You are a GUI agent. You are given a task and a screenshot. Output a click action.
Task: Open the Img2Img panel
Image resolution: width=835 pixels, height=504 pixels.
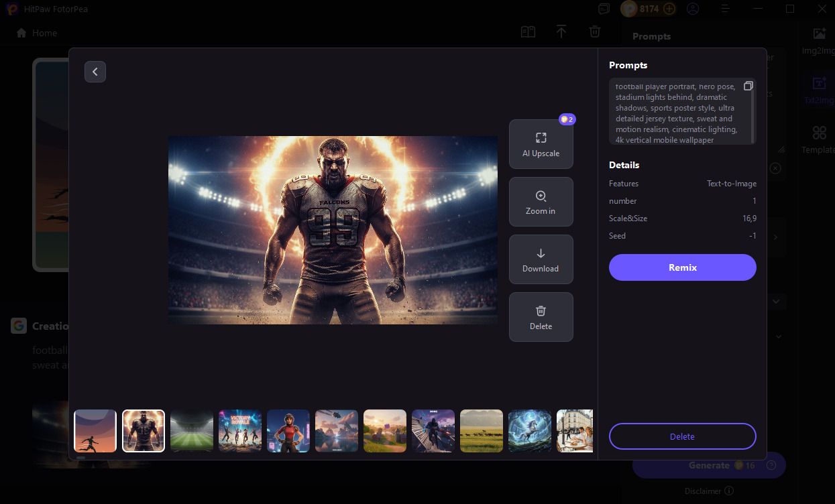point(818,40)
